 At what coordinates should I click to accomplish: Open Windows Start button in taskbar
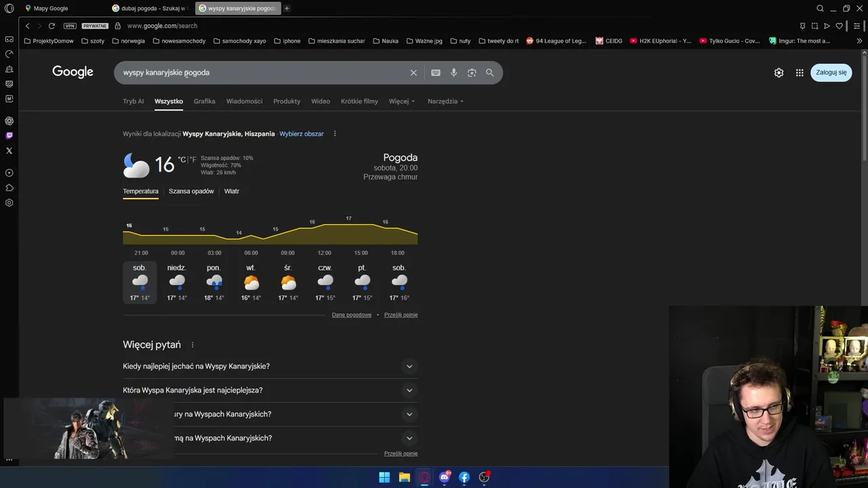pos(384,477)
